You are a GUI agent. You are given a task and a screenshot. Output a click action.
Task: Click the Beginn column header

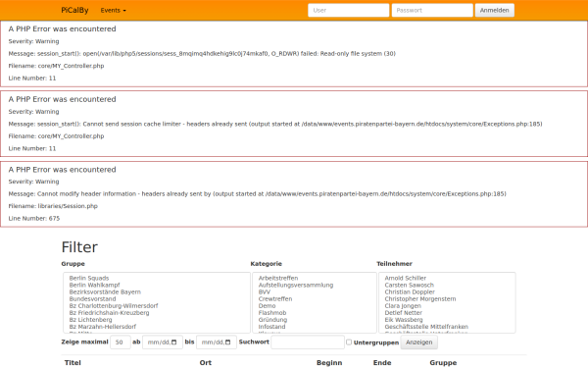click(x=329, y=363)
